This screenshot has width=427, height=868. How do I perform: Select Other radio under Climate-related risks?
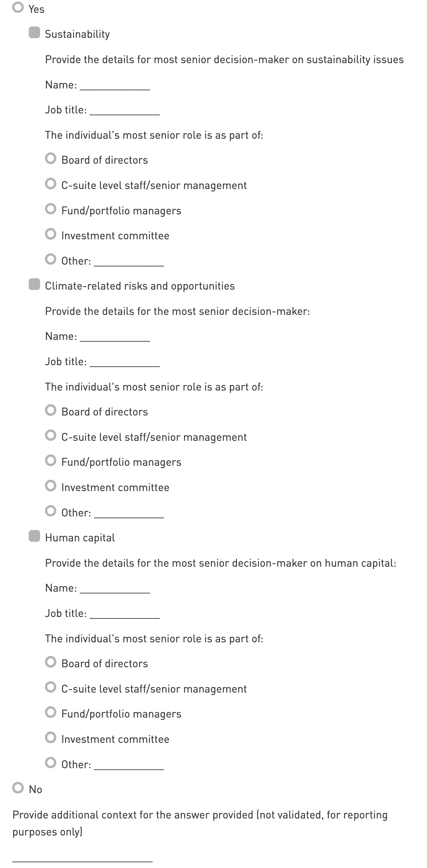(x=51, y=511)
